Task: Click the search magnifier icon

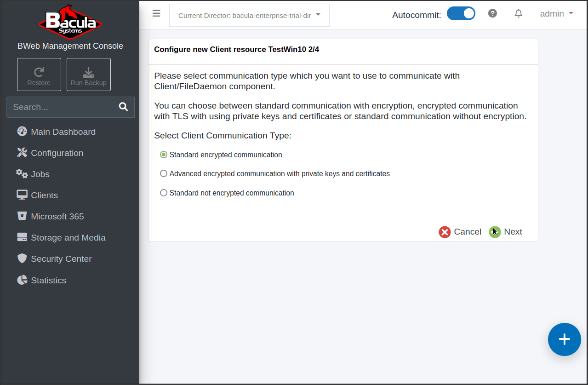Action: (123, 107)
